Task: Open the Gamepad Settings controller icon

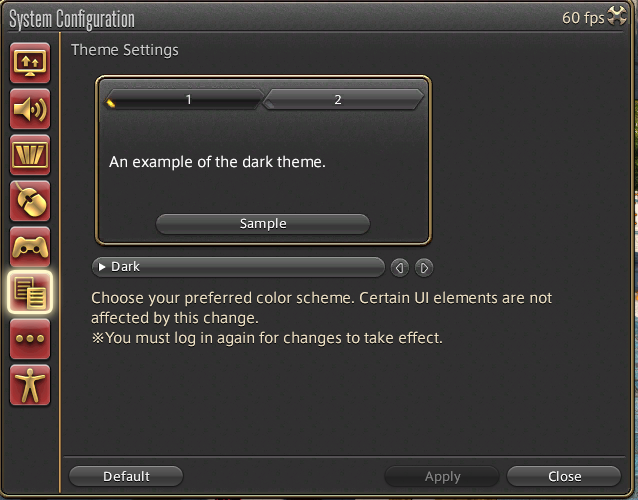Action: click(x=30, y=247)
